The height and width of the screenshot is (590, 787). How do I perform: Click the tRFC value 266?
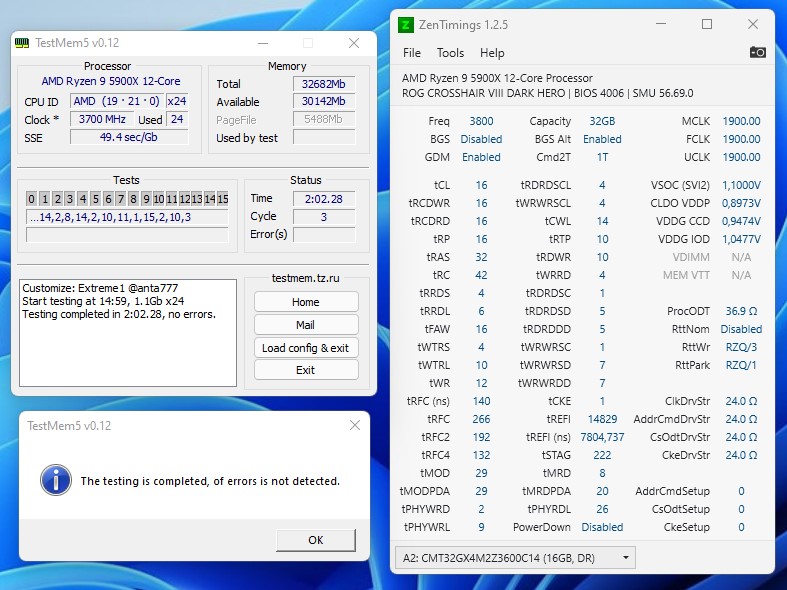[481, 419]
